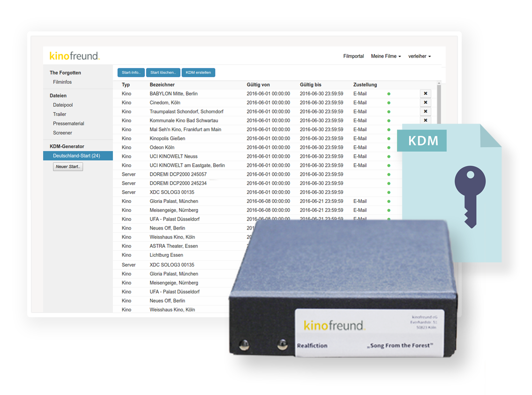This screenshot has height=395, width=532.
Task: Click the scrollbar up arrow
Action: (x=439, y=83)
